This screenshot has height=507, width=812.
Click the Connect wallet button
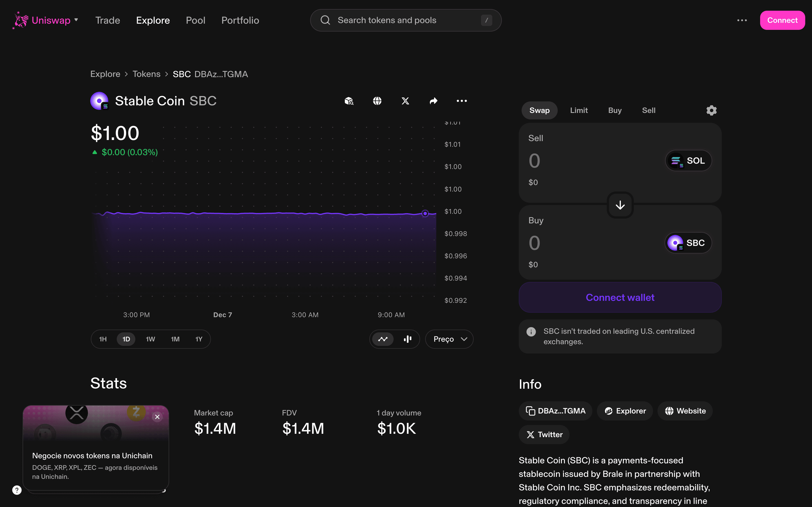pos(620,297)
